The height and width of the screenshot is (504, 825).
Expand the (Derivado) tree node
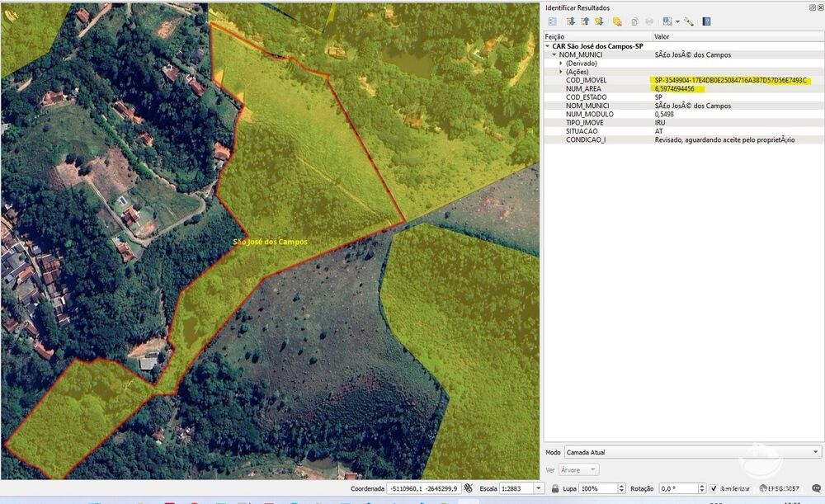click(561, 64)
